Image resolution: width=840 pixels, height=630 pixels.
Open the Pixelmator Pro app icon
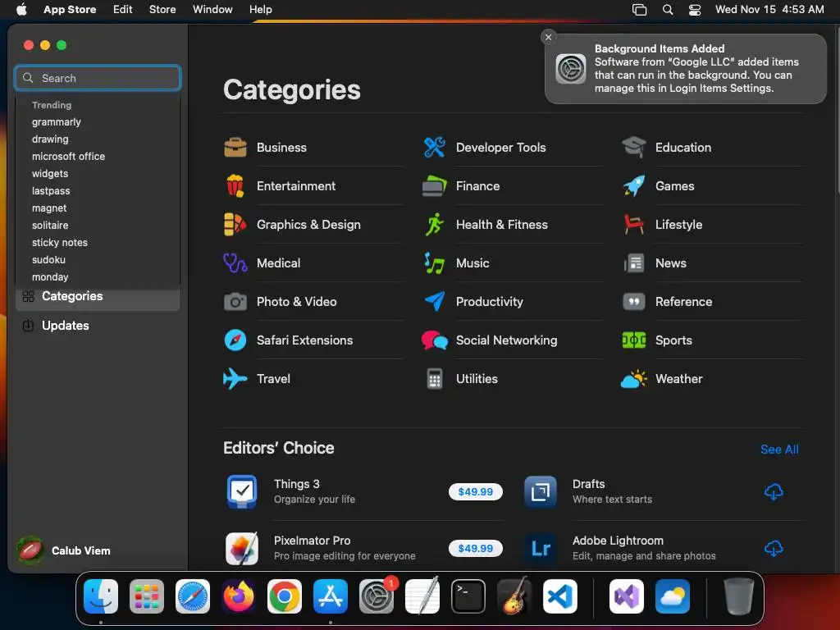[x=242, y=548]
